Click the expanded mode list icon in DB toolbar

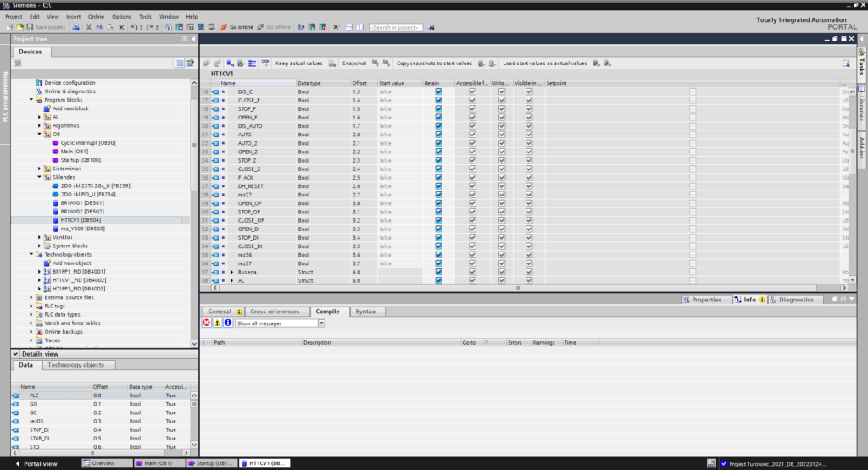pyautogui.click(x=253, y=63)
